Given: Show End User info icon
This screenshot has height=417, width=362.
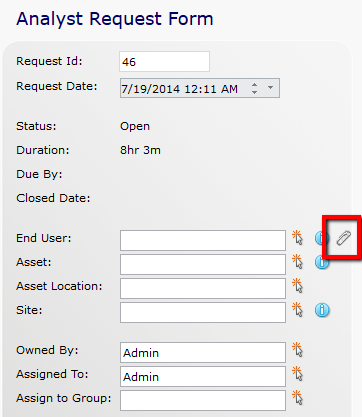Looking at the screenshot, I should click(321, 238).
